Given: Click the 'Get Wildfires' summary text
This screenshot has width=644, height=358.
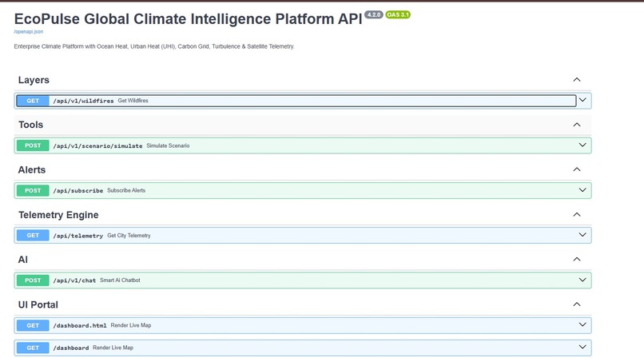Looking at the screenshot, I should [x=133, y=101].
